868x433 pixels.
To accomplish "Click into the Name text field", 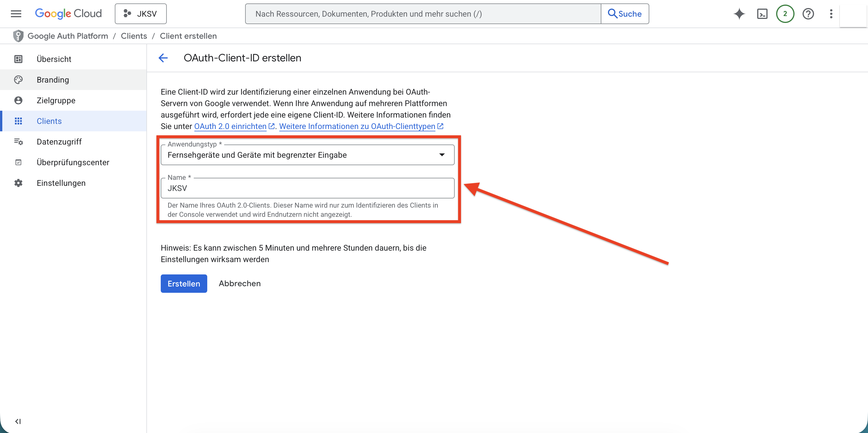I will [x=307, y=188].
